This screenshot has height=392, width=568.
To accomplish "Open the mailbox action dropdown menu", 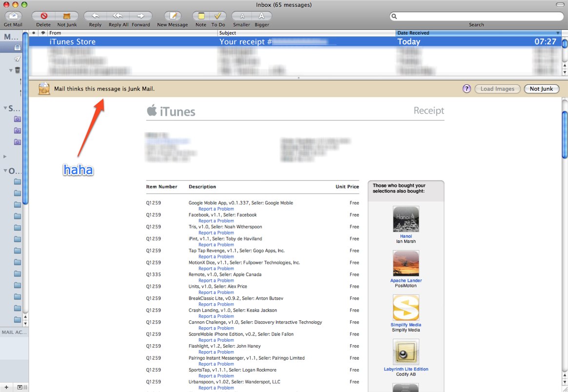I will pyautogui.click(x=20, y=387).
